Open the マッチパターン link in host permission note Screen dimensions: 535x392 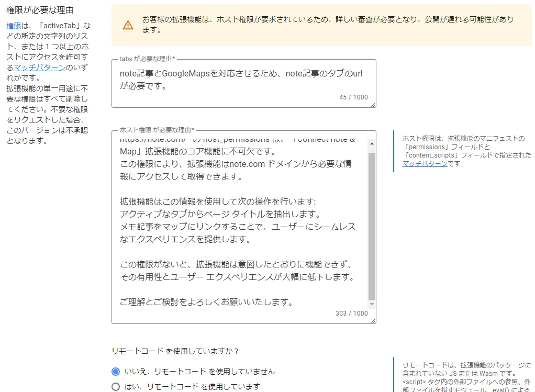click(425, 164)
